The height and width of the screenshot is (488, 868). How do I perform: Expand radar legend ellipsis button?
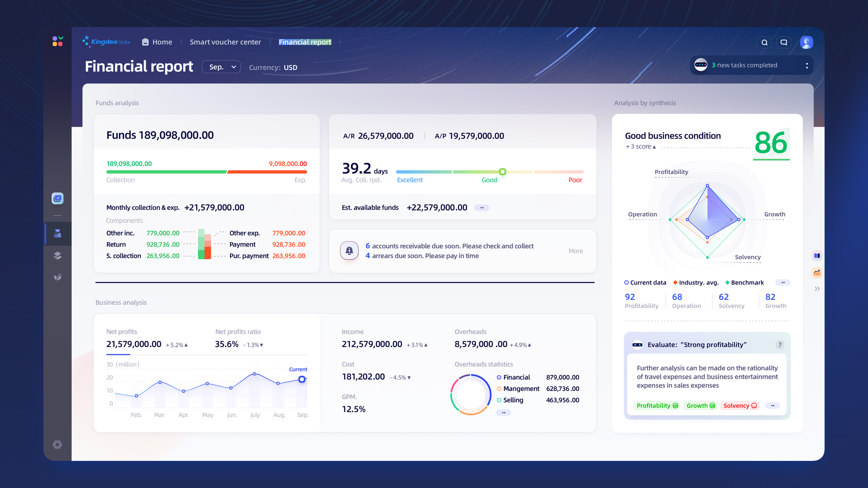click(x=783, y=283)
